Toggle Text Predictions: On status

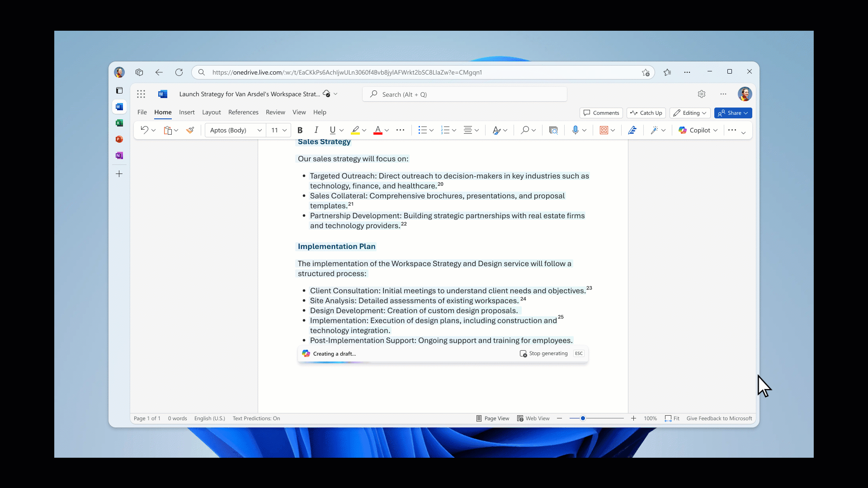(x=256, y=418)
